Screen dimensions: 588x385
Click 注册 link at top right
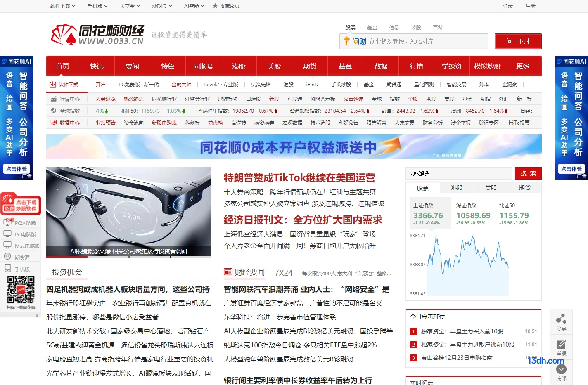530,6
